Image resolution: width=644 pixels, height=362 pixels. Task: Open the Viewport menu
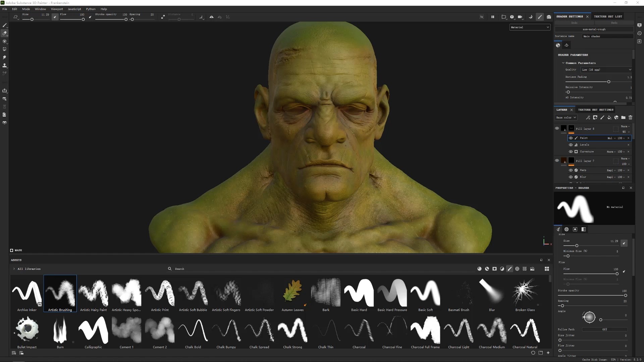click(57, 9)
